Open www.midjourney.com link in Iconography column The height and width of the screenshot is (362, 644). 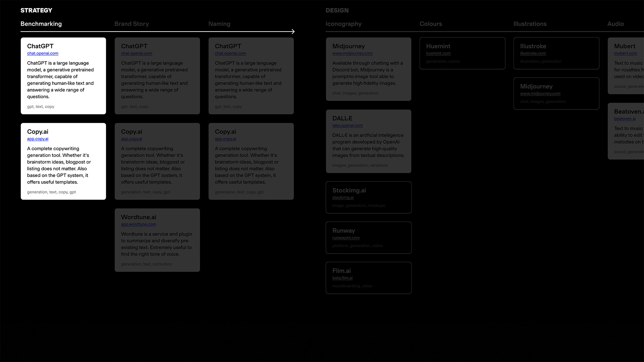pos(353,53)
